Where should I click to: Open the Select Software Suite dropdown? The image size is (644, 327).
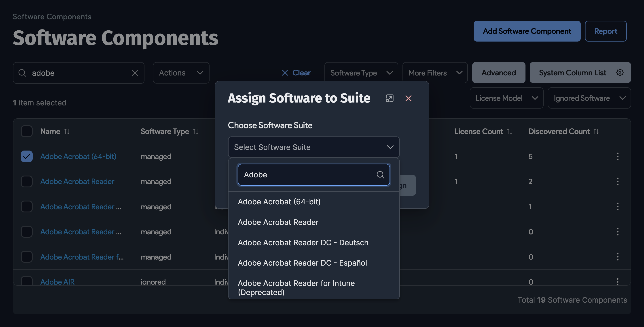(314, 147)
